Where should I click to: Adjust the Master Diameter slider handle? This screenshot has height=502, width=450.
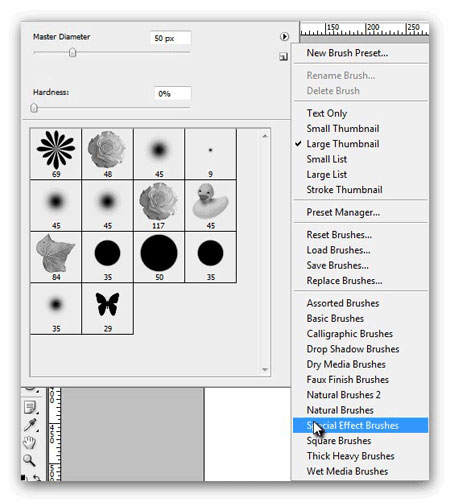(72, 52)
